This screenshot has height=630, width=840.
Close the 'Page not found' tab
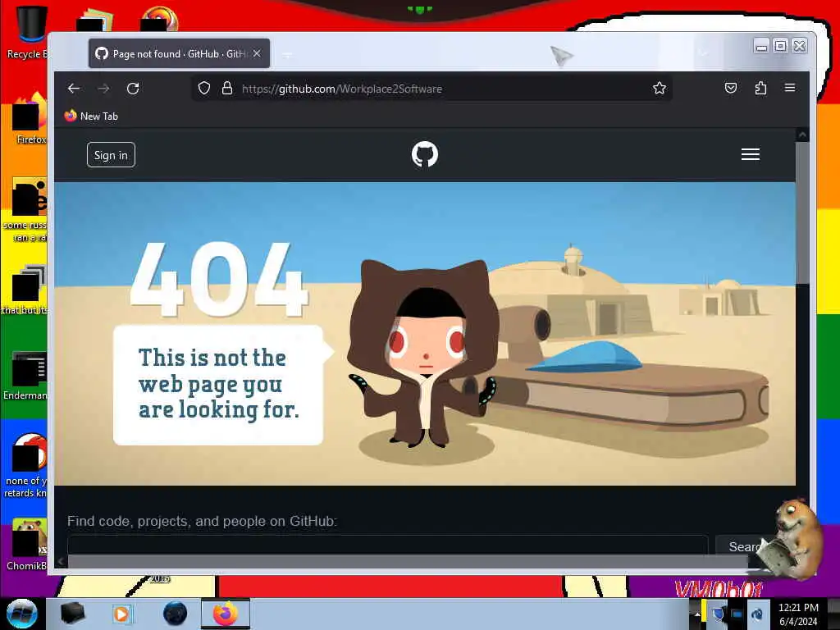257,53
